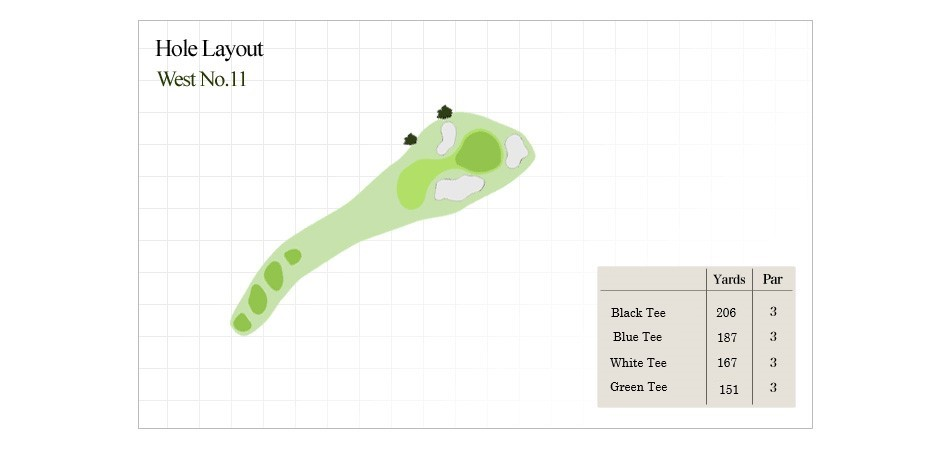This screenshot has width=950, height=450.
Task: Click the West No.11 subtitle
Action: (x=202, y=79)
